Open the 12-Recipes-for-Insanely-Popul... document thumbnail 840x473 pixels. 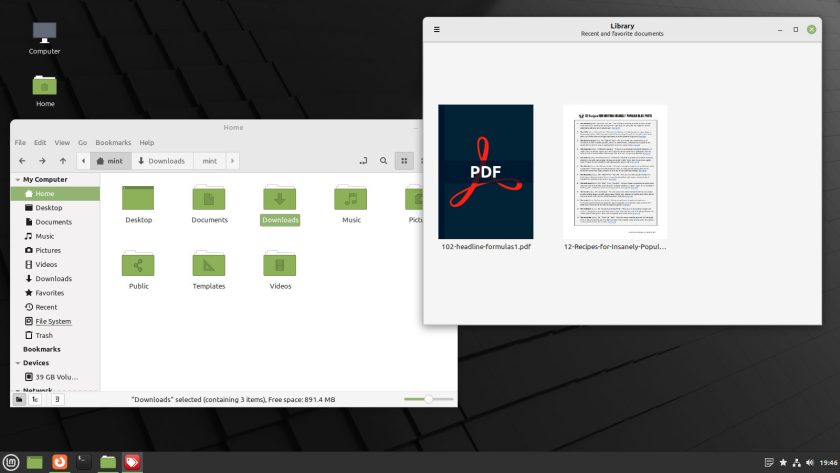click(x=615, y=171)
